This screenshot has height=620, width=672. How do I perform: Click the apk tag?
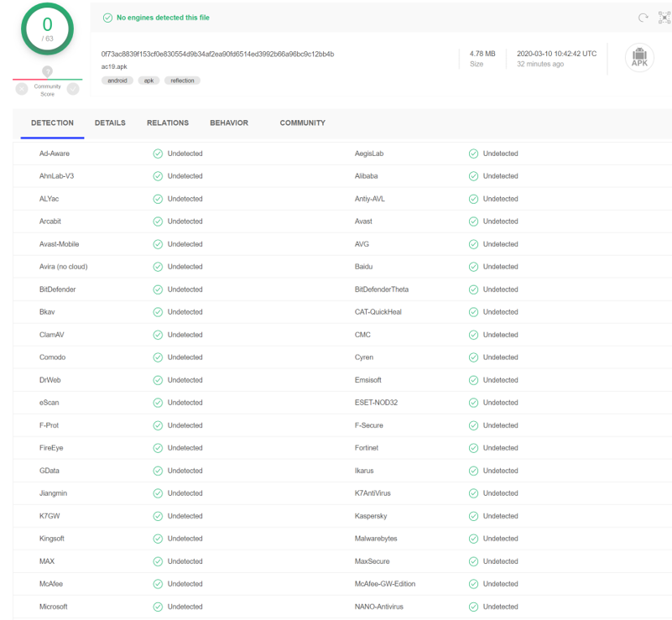click(x=148, y=81)
